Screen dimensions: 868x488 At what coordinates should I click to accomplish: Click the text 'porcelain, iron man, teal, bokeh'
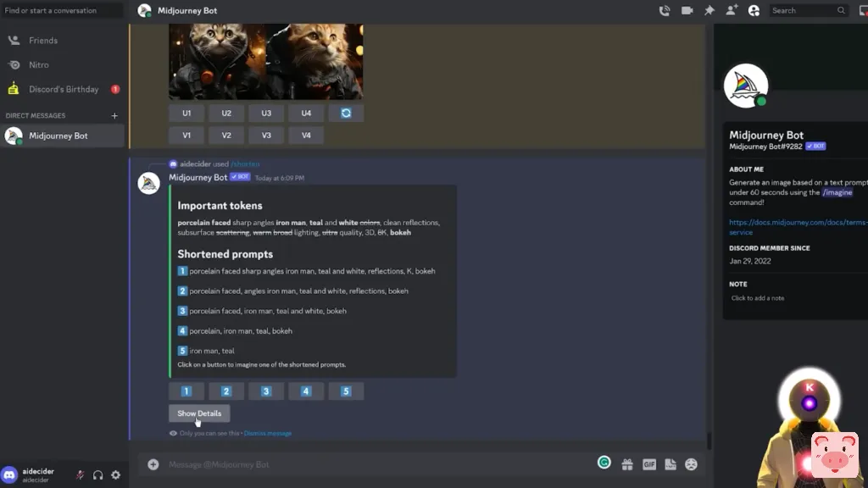click(241, 331)
